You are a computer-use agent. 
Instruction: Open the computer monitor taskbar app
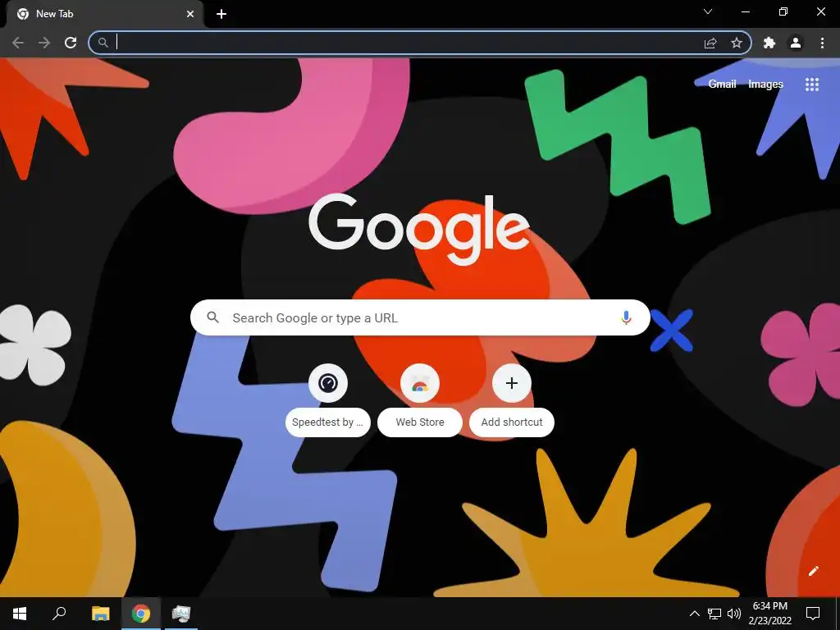click(181, 614)
